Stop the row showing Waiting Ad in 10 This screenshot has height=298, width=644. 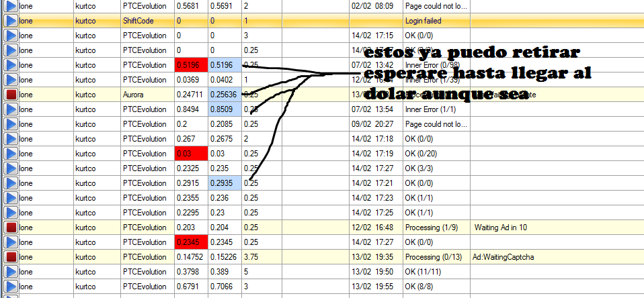[11, 228]
